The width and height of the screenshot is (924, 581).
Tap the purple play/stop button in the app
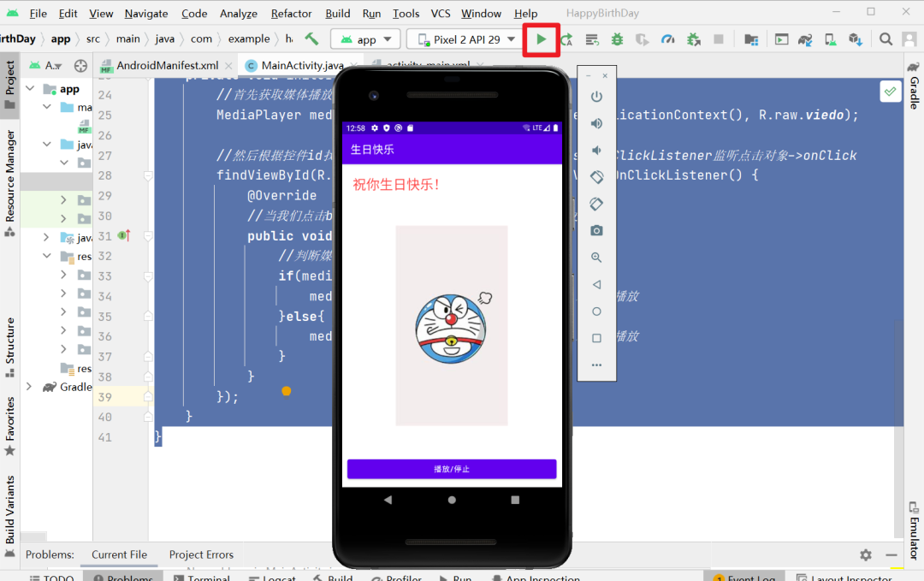pos(452,469)
